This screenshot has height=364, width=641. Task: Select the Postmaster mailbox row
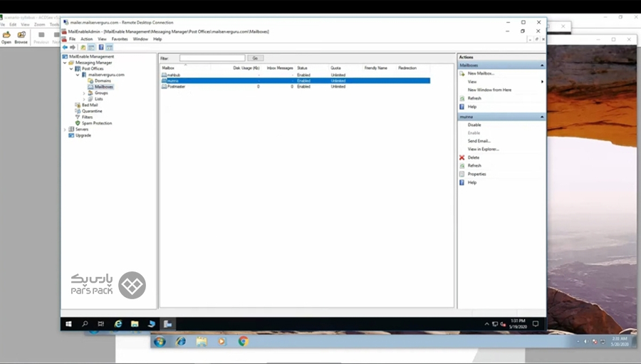click(x=295, y=87)
